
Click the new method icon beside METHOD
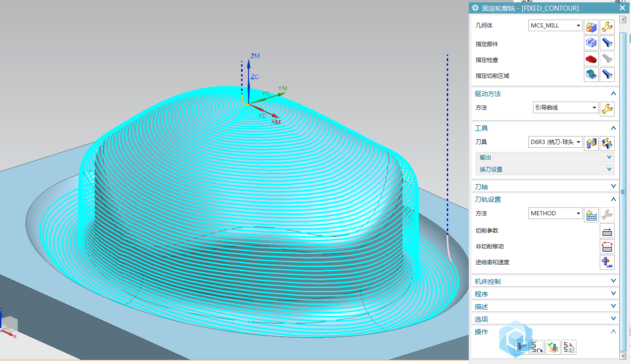click(x=591, y=214)
